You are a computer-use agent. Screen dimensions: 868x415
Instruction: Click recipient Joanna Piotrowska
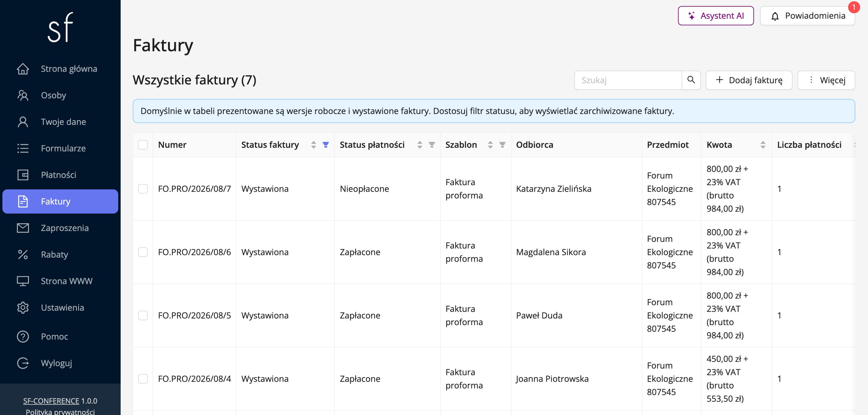(x=552, y=379)
